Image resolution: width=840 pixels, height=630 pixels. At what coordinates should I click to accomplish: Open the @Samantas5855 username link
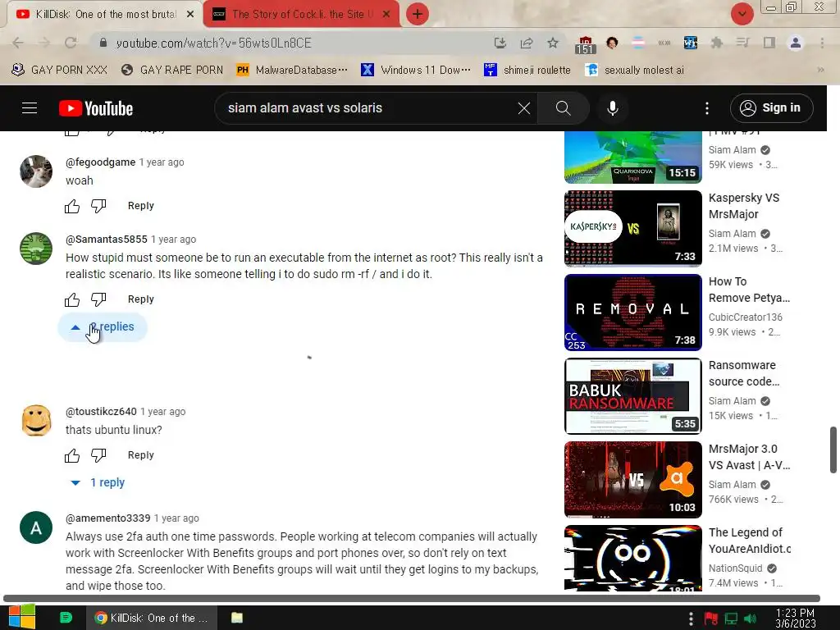pyautogui.click(x=106, y=239)
